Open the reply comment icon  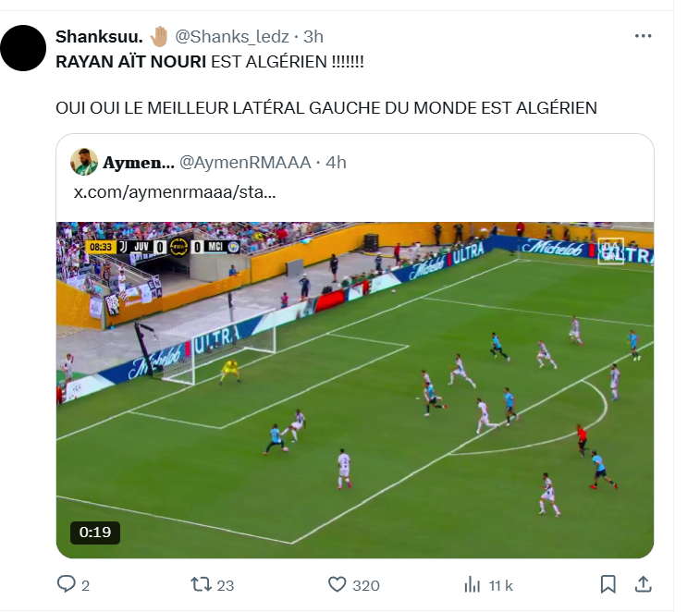coord(67,584)
